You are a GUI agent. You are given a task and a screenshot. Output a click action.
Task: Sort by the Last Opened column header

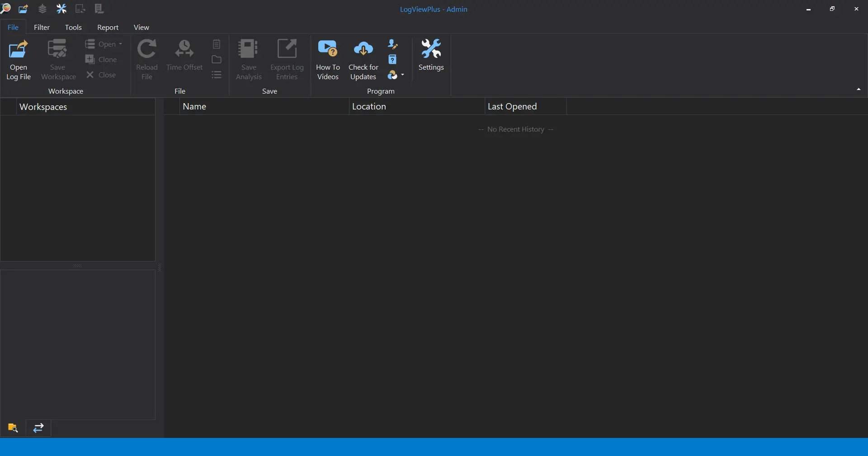click(x=526, y=106)
